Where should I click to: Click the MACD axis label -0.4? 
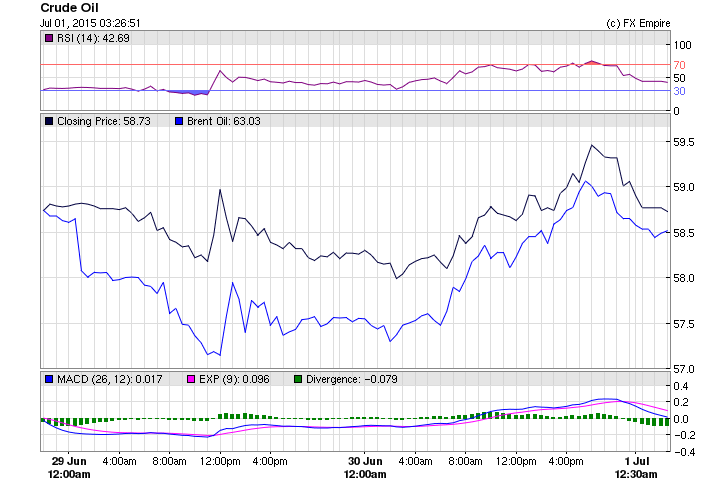[x=684, y=452]
